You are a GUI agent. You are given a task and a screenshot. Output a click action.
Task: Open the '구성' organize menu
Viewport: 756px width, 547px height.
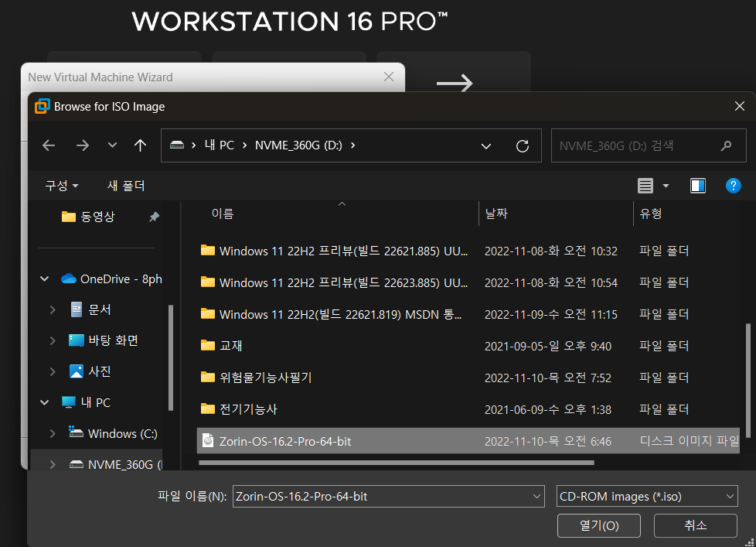click(x=61, y=186)
